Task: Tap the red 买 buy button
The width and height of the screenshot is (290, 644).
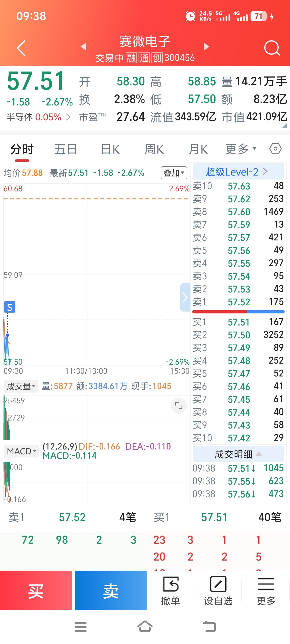Action: click(x=36, y=590)
